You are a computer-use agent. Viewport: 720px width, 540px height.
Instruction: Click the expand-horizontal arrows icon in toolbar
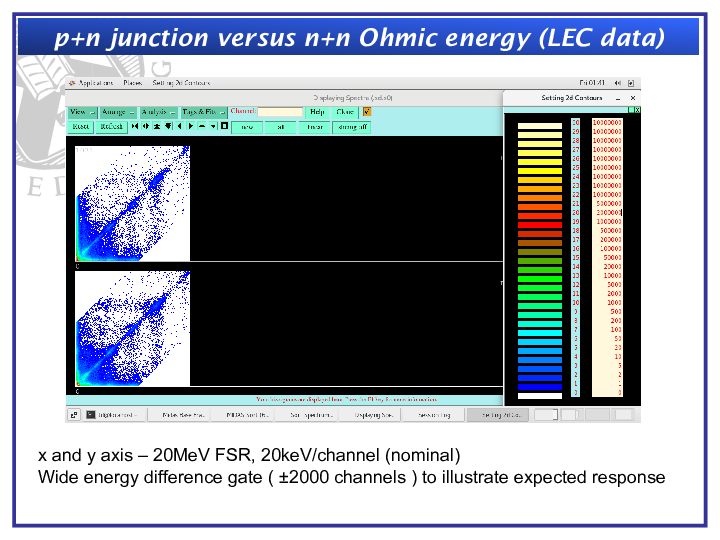coord(146,126)
